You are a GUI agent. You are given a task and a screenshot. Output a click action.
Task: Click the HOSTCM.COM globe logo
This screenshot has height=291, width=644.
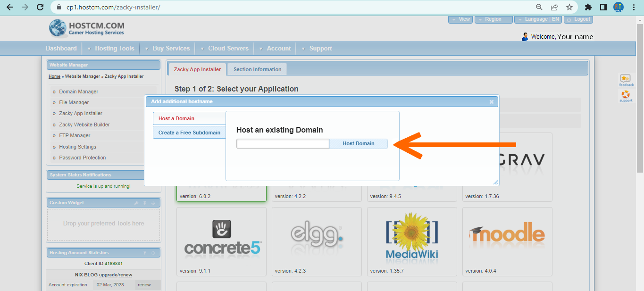[x=58, y=28]
